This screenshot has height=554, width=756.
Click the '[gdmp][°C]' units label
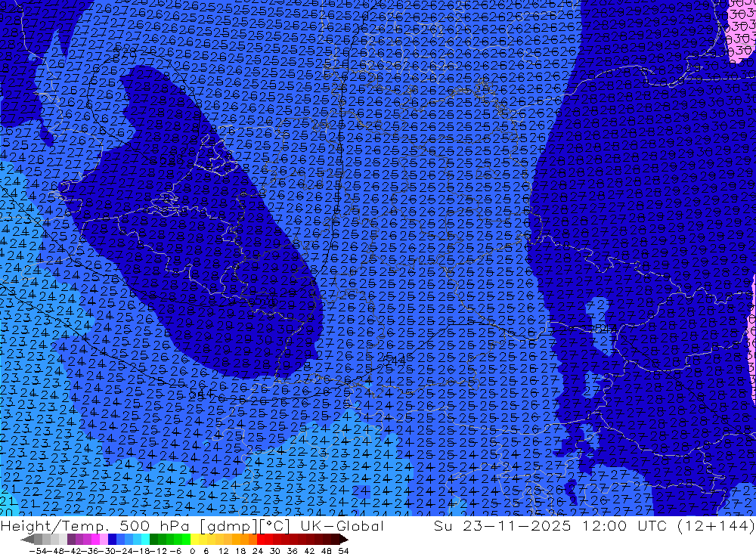pos(245,525)
